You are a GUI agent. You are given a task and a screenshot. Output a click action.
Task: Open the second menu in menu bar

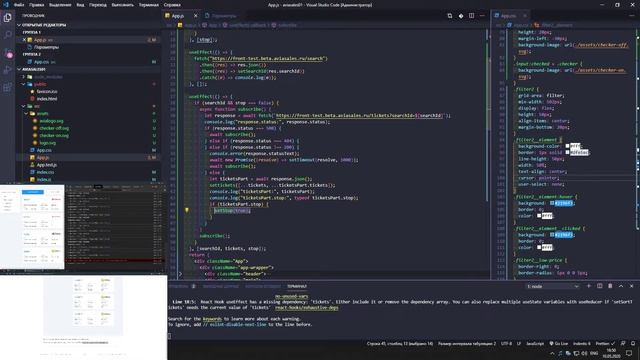click(36, 5)
